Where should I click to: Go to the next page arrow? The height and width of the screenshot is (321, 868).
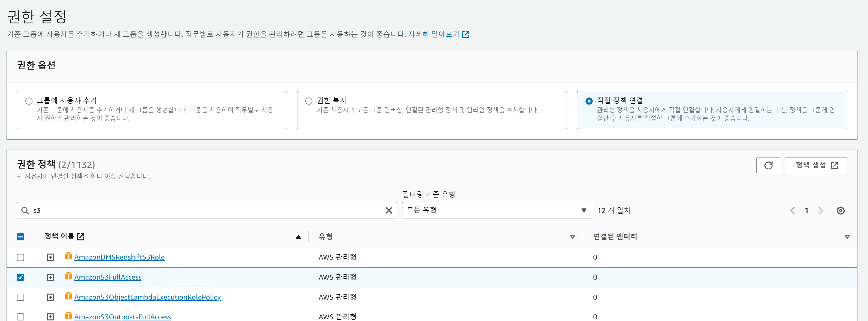[x=821, y=211]
